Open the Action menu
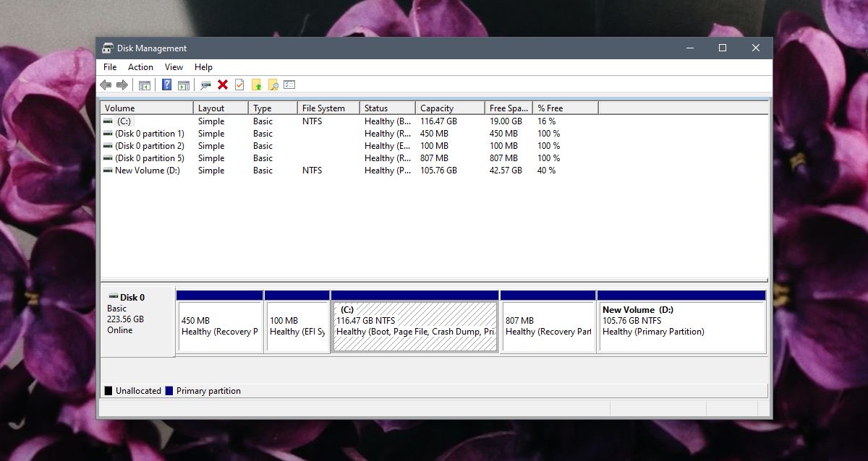 (140, 66)
